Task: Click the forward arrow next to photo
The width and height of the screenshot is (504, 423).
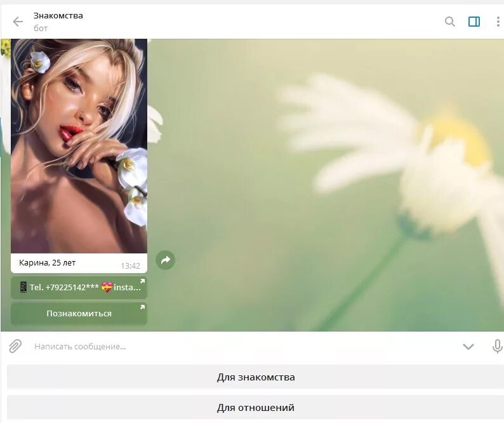Action: pos(165,260)
